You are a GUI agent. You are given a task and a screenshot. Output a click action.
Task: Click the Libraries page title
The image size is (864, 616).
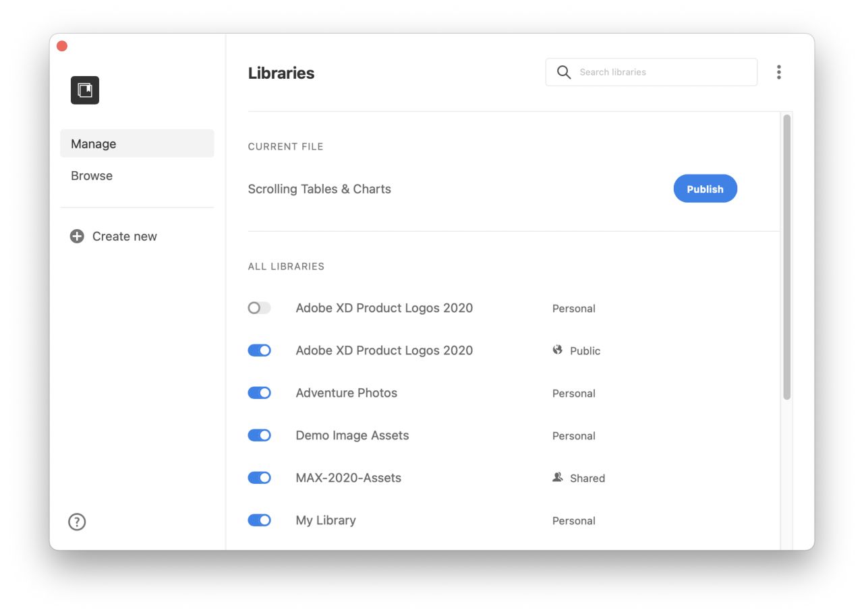[281, 73]
